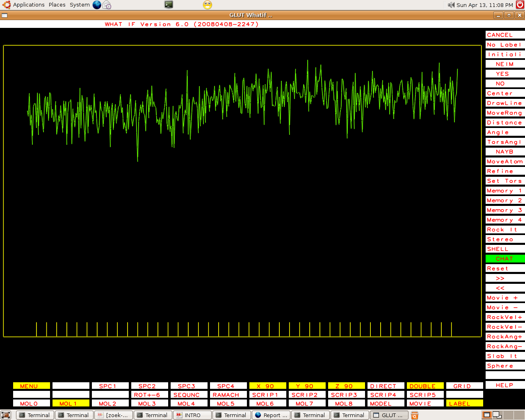Toggle the DOUBLE option button
Screen dimensions: 525x420
pos(425,386)
